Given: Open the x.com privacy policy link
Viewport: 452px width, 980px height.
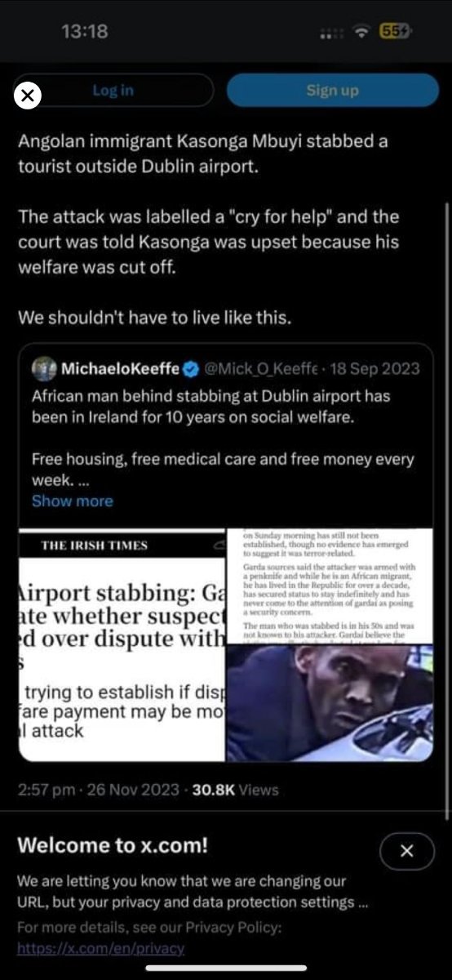Looking at the screenshot, I should click(100, 948).
